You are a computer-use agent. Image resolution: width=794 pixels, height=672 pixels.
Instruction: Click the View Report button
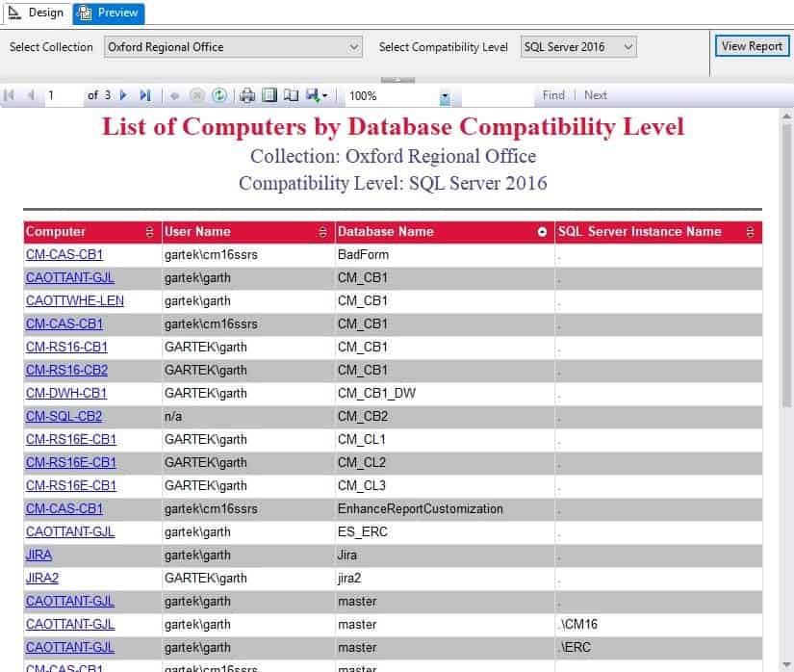(x=752, y=46)
